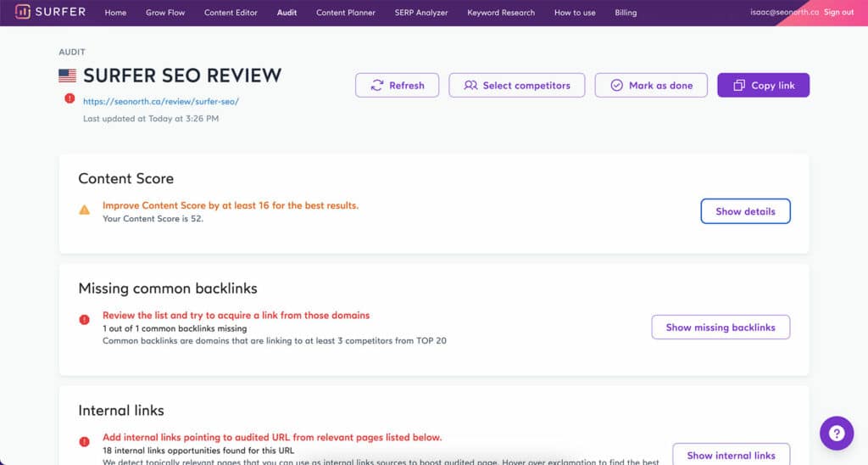This screenshot has width=868, height=465.
Task: Click 'Add internal links pointing to audited URL' text
Action: [x=272, y=437]
